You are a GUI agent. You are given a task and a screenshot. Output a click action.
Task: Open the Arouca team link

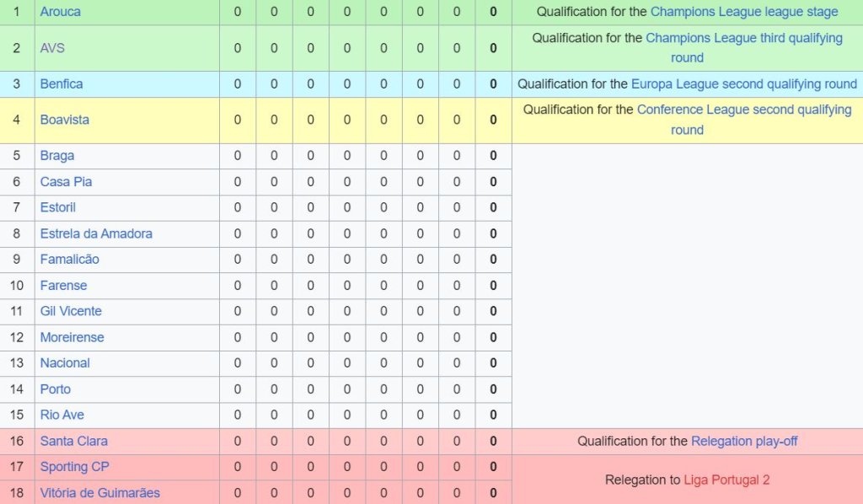pos(61,12)
